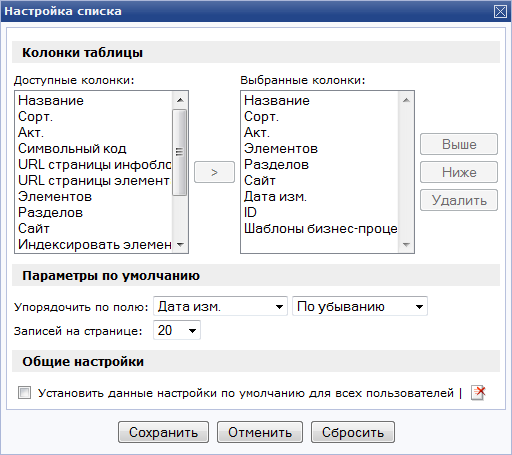Open the По убыванию sort order dropdown
This screenshot has width=512, height=455.
pos(360,306)
